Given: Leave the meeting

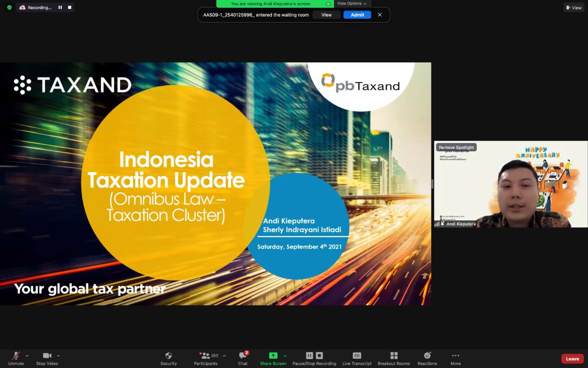Looking at the screenshot, I should (x=572, y=359).
